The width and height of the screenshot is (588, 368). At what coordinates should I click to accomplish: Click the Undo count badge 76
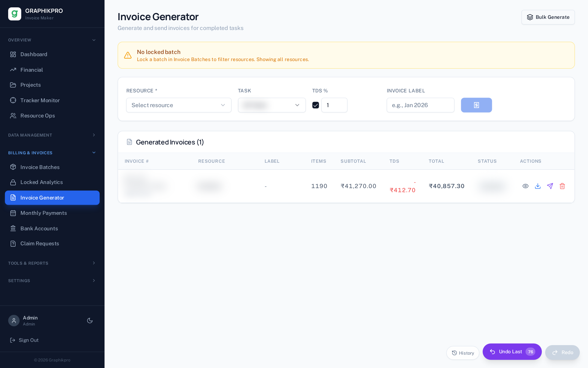(530, 352)
